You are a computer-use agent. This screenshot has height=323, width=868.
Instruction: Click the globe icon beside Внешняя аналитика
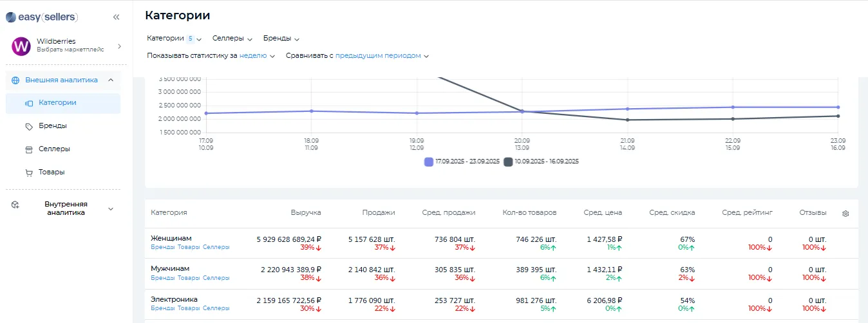(15, 80)
